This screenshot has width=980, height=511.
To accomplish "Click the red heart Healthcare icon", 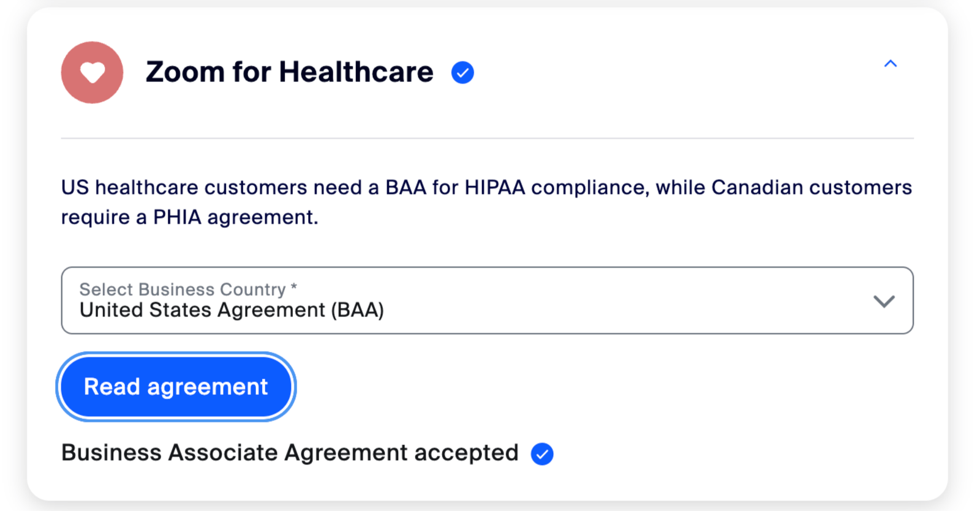I will click(92, 72).
